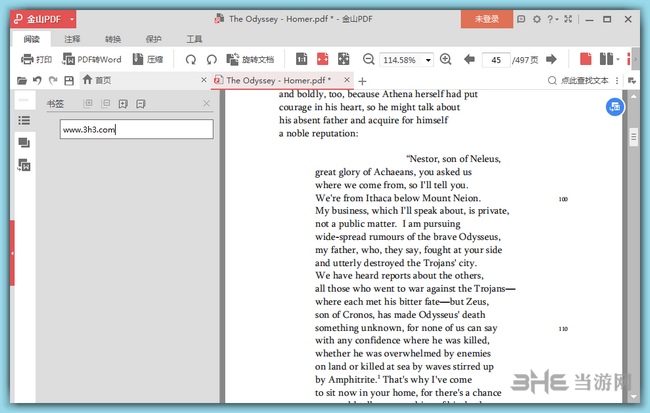Image resolution: width=650 pixels, height=413 pixels.
Task: Add a bookmark with the plus bookmark icon
Action: point(123,104)
